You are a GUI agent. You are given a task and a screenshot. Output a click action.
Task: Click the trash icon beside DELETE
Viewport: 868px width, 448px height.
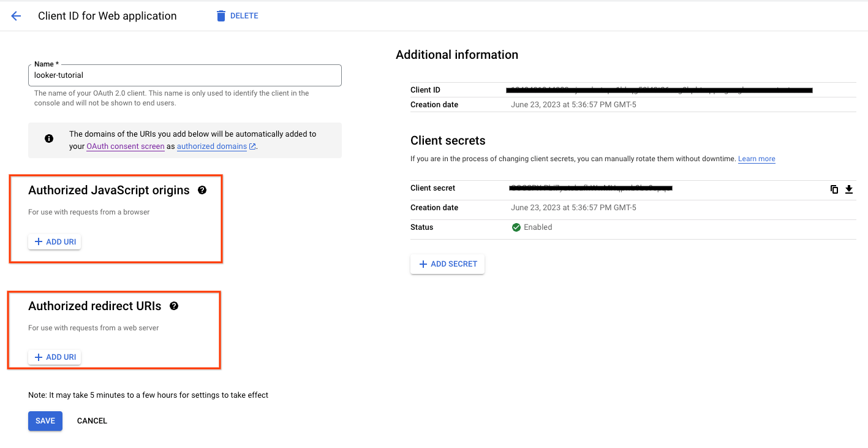pos(221,15)
